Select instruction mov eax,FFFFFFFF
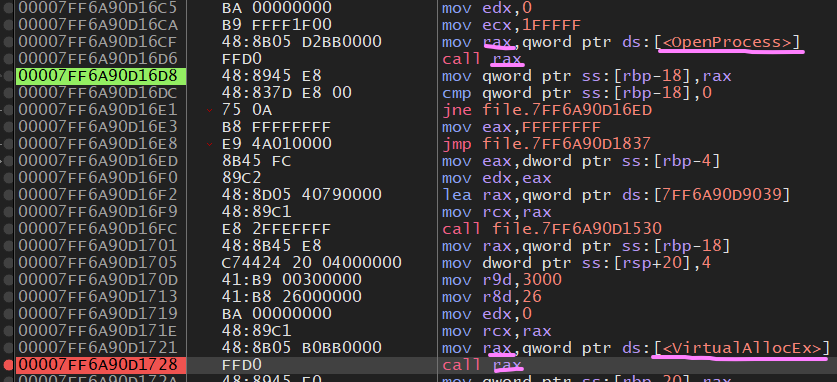837x382 pixels. (x=522, y=127)
